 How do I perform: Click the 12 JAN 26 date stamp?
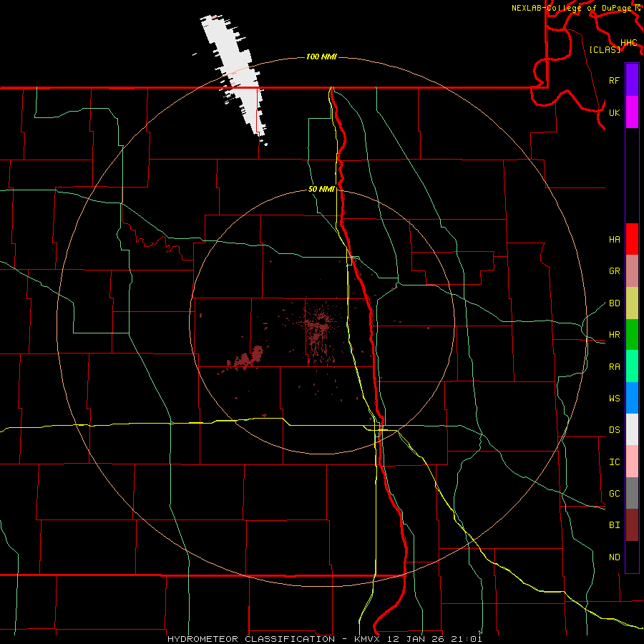tap(416, 639)
